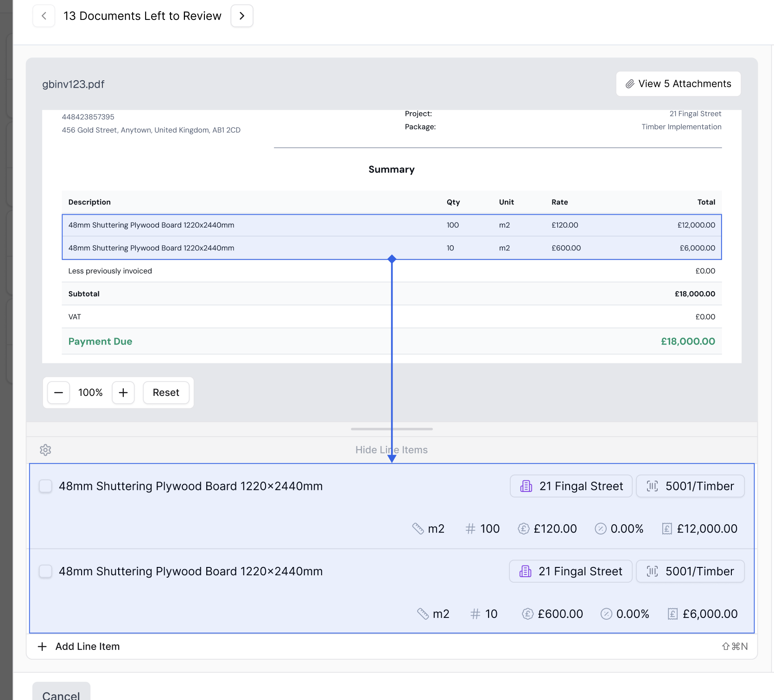Click the percent icon on the first line item
The height and width of the screenshot is (700, 774).
click(601, 529)
